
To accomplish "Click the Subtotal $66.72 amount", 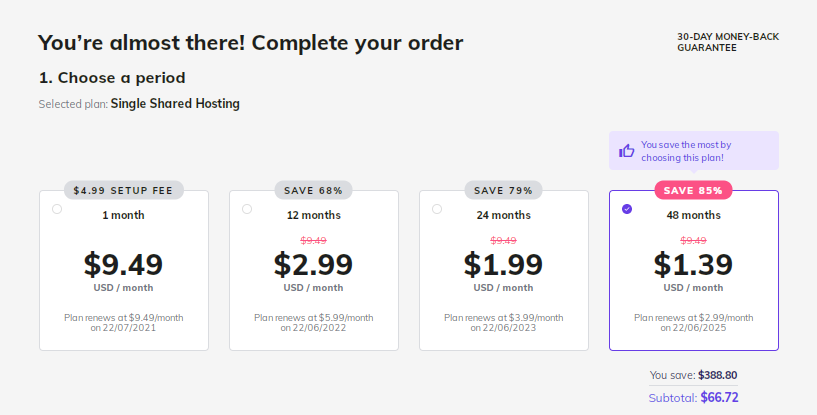I will [x=717, y=397].
